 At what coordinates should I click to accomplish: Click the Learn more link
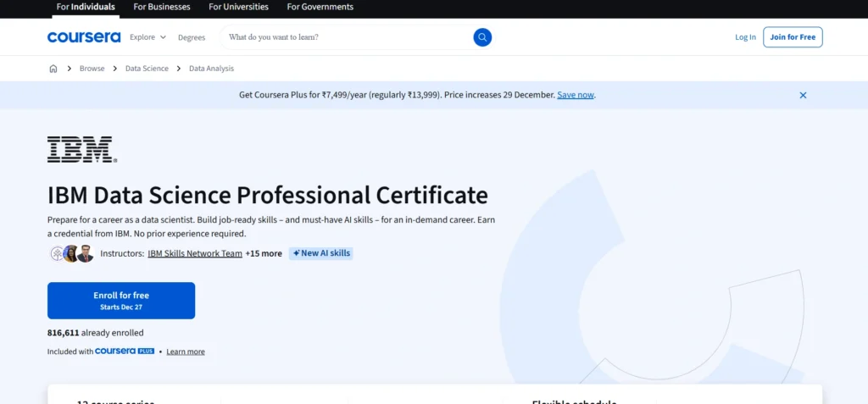(186, 351)
